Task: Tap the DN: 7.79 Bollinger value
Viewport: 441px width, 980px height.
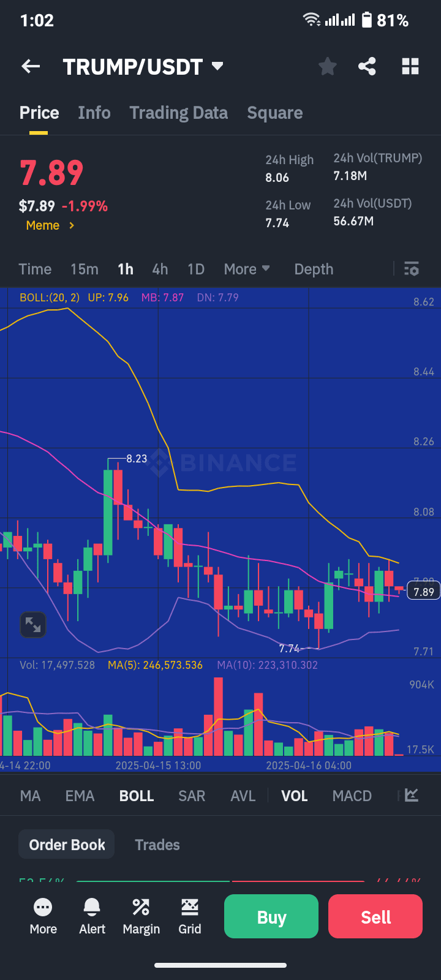Action: pos(217,298)
